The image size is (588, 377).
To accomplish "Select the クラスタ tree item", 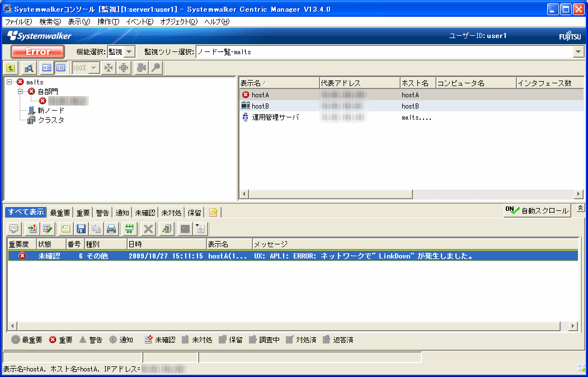I will click(51, 120).
